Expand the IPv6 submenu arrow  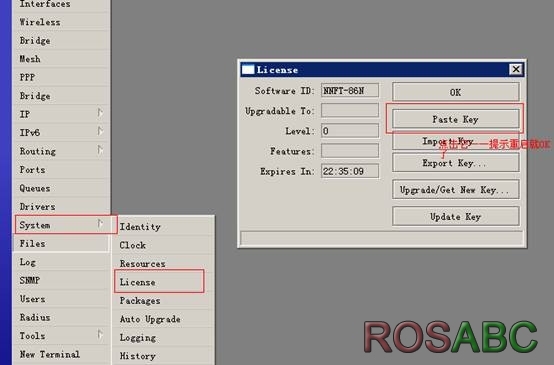(100, 131)
